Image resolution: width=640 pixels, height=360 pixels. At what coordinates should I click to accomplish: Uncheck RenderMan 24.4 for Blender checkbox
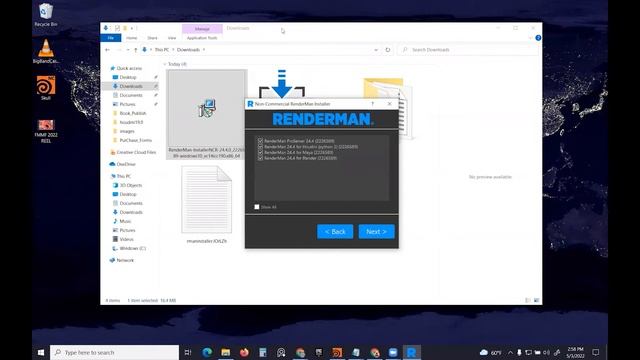point(260,158)
